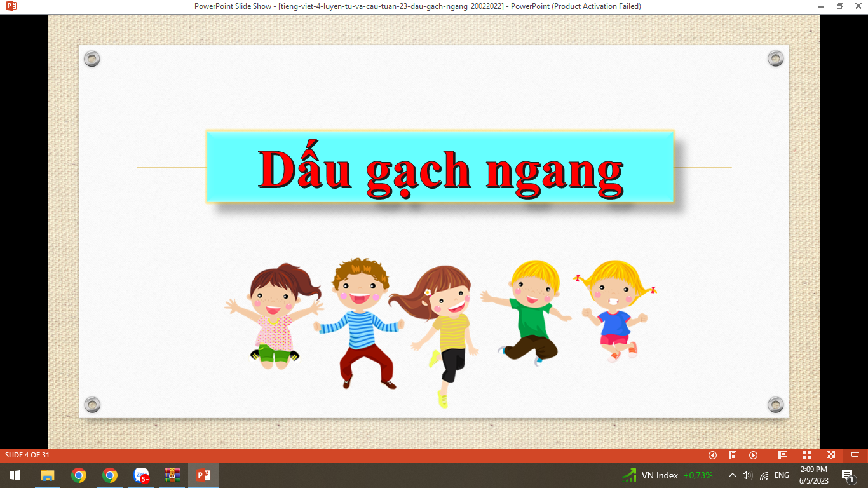868x488 pixels.
Task: Click the PowerPoint logo in title bar
Action: point(11,6)
